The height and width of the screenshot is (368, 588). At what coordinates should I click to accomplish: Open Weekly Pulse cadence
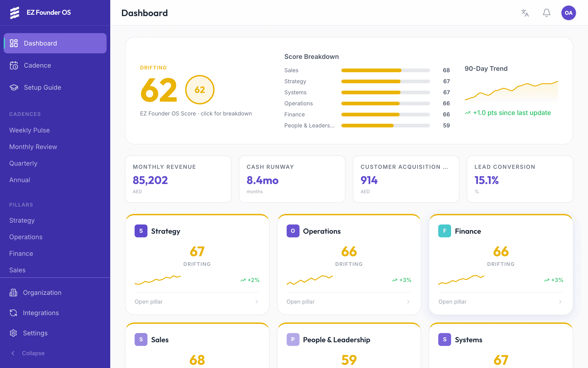point(29,130)
